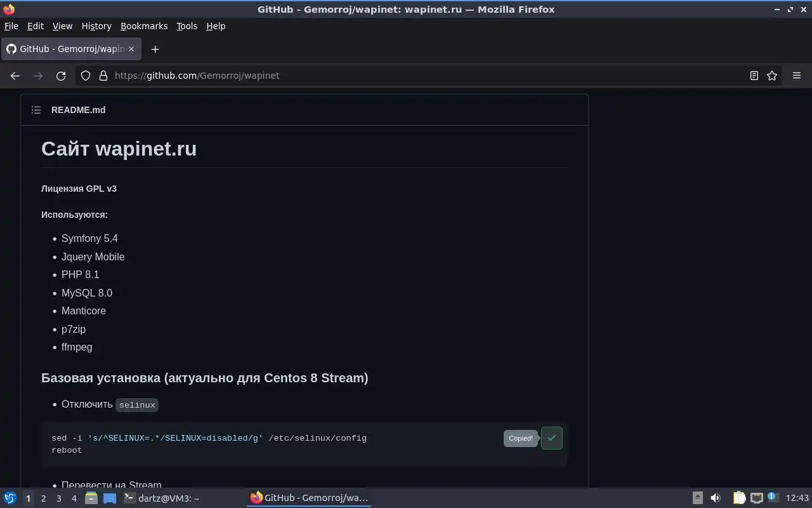This screenshot has width=812, height=508.
Task: Click the 'Manticore' list item
Action: click(84, 311)
